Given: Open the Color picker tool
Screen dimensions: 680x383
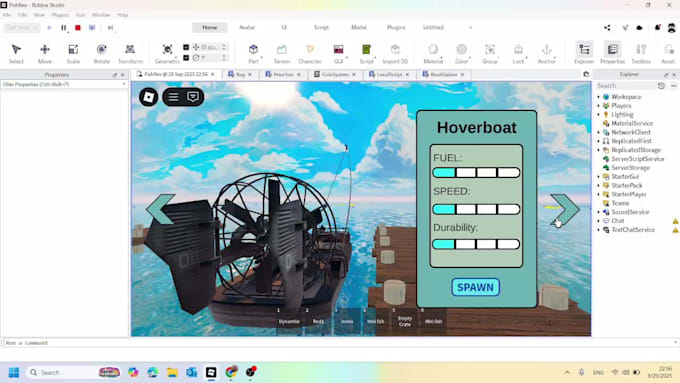Looking at the screenshot, I should (461, 54).
